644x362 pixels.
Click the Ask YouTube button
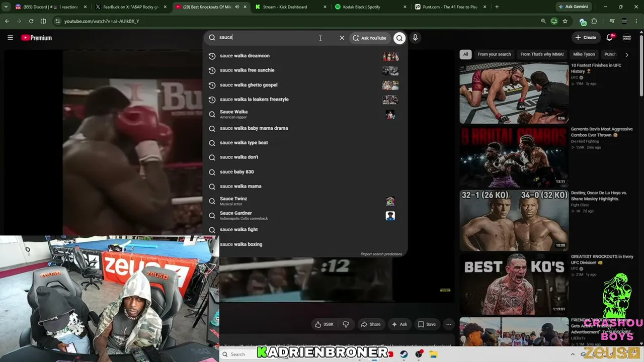[370, 38]
